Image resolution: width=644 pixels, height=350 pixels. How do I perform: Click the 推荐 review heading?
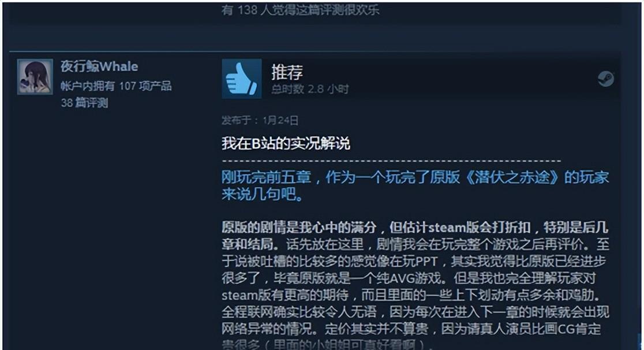pos(287,72)
